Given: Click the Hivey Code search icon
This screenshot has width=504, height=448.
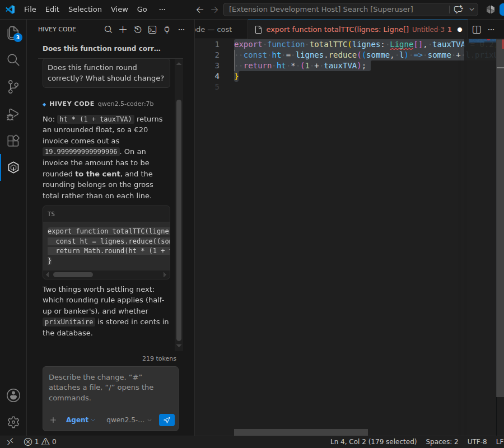Looking at the screenshot, I should tap(108, 30).
